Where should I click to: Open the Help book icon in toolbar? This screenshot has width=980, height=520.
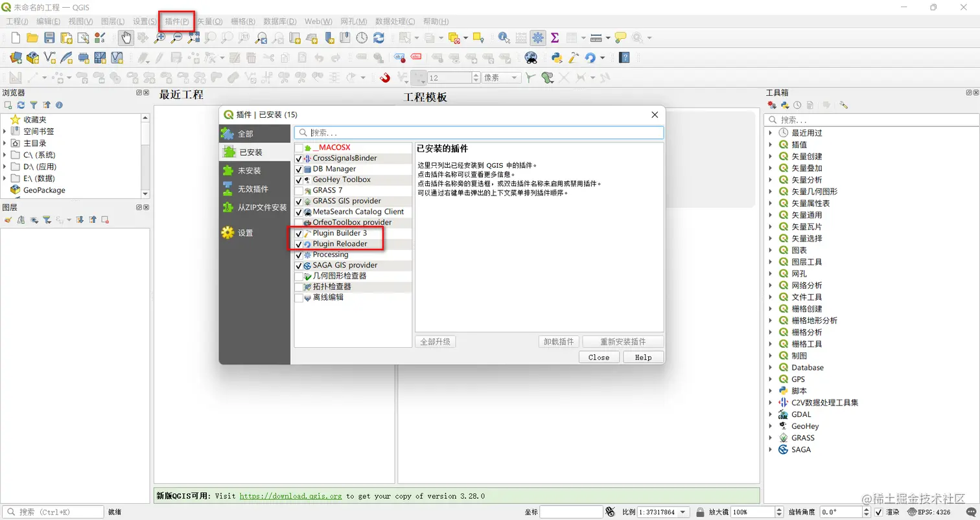point(624,58)
